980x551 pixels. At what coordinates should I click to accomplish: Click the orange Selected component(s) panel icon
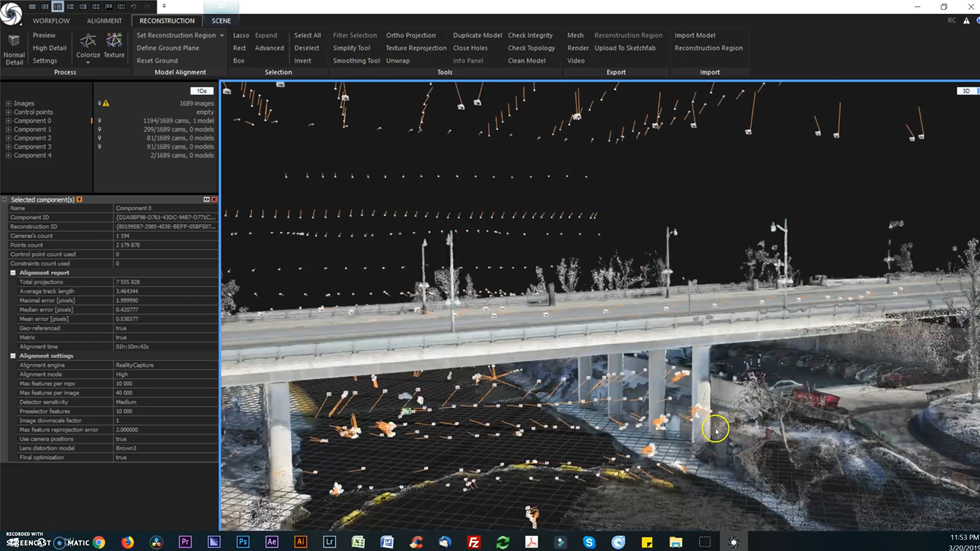[x=80, y=200]
